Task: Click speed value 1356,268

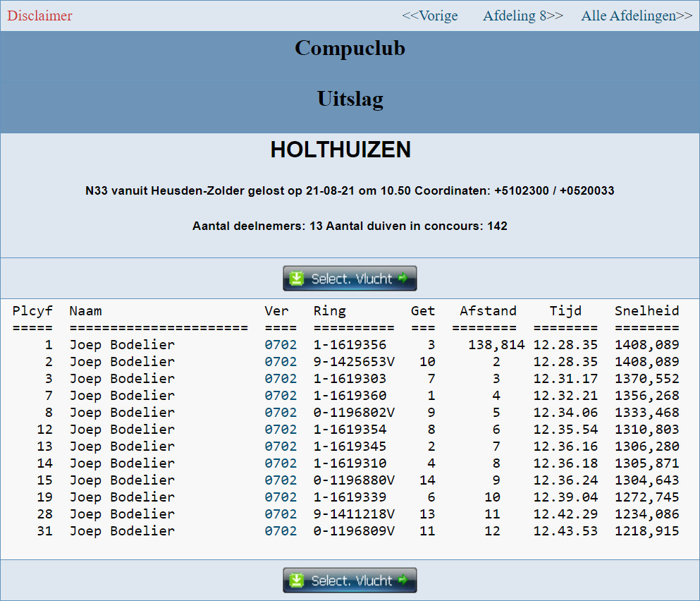Action: 647,396
